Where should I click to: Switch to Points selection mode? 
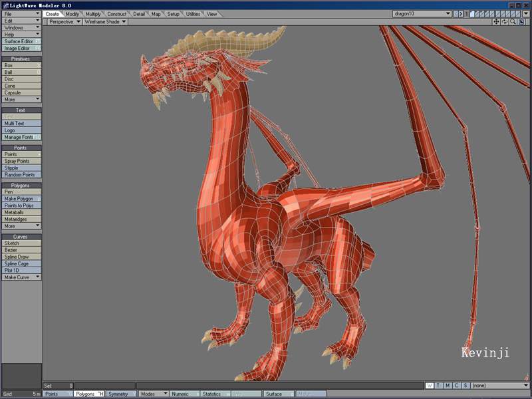(x=58, y=394)
